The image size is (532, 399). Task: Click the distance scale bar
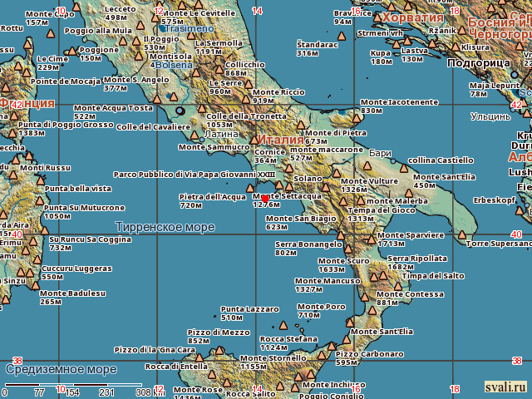click(x=79, y=385)
